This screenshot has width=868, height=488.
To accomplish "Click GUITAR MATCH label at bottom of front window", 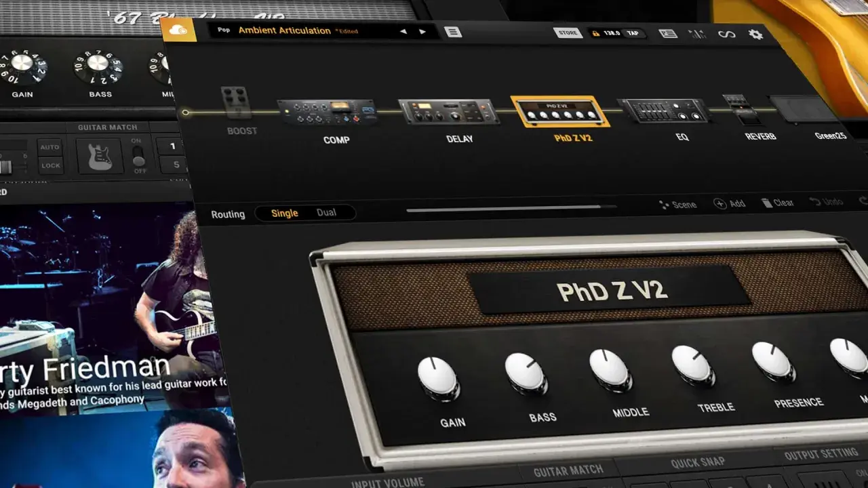I will pos(568,470).
